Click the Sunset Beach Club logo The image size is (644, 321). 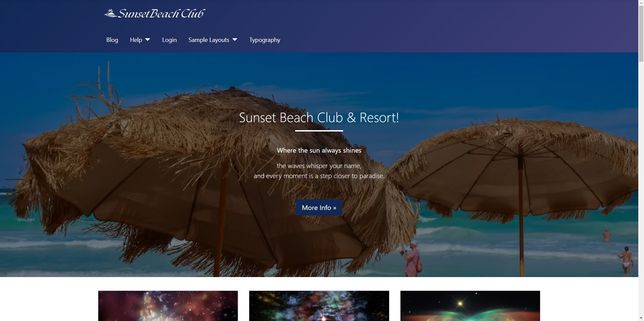[155, 13]
